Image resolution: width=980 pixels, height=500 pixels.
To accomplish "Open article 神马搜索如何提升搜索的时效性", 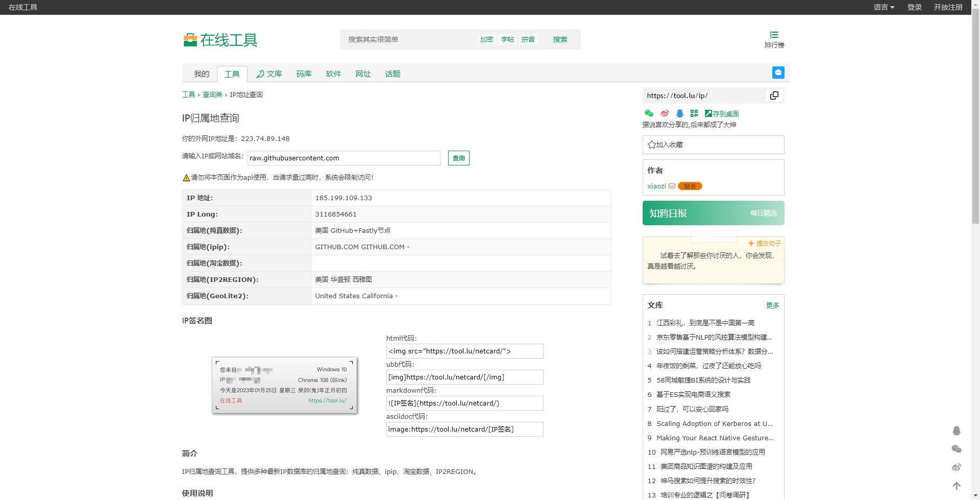I will tap(708, 481).
